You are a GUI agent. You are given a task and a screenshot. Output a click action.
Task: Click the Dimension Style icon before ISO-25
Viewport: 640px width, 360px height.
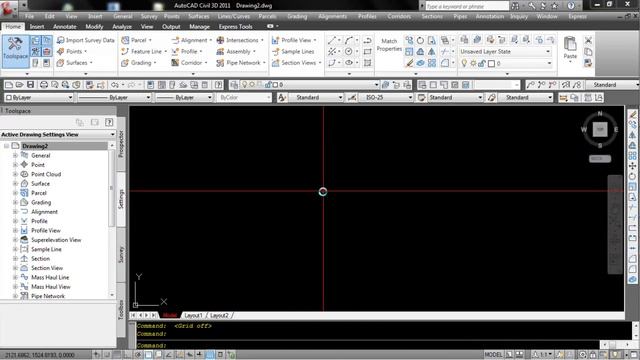point(352,97)
